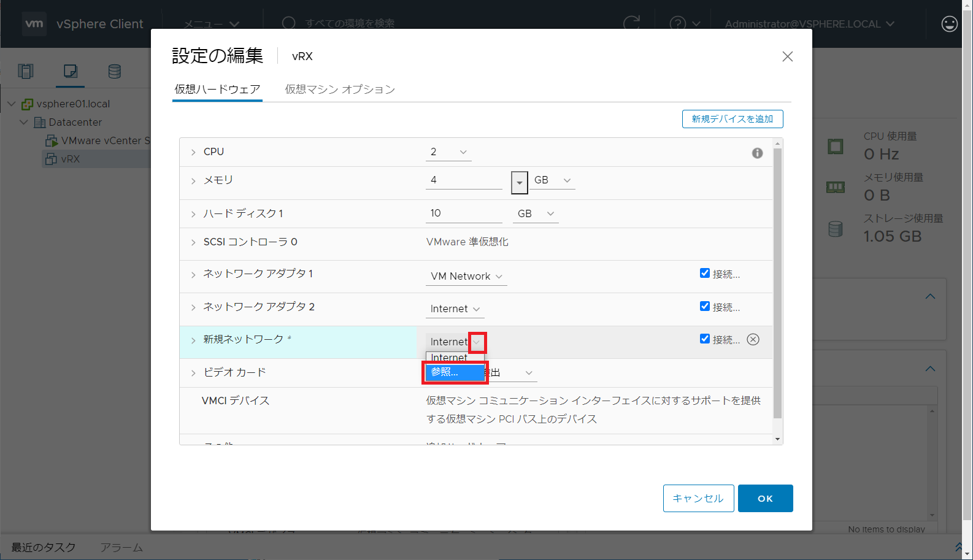Collapse the vsphere01.local tree node
The width and height of the screenshot is (973, 560).
pos(12,104)
